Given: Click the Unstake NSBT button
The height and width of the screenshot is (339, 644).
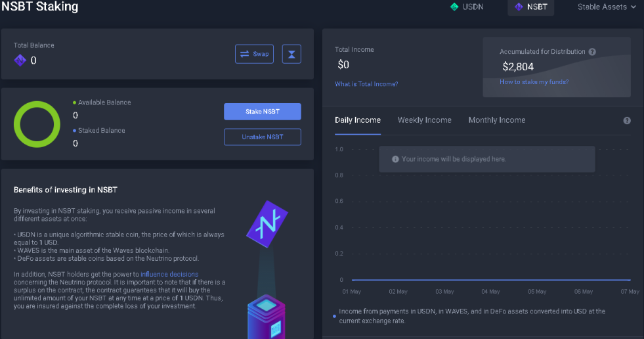Looking at the screenshot, I should [263, 137].
